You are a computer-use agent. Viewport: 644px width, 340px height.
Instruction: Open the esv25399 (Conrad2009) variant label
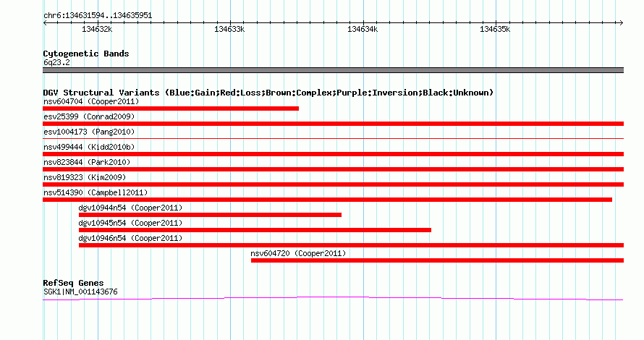(89, 116)
